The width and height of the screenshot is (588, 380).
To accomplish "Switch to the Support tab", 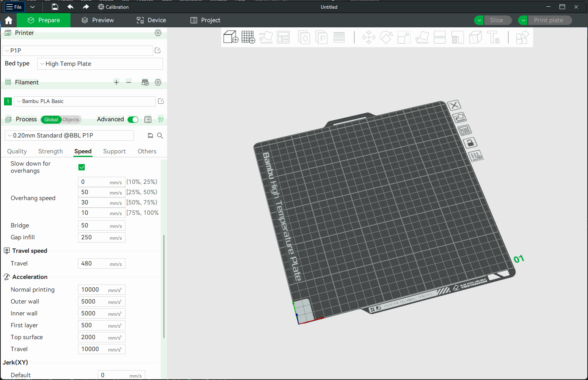I will pos(114,151).
